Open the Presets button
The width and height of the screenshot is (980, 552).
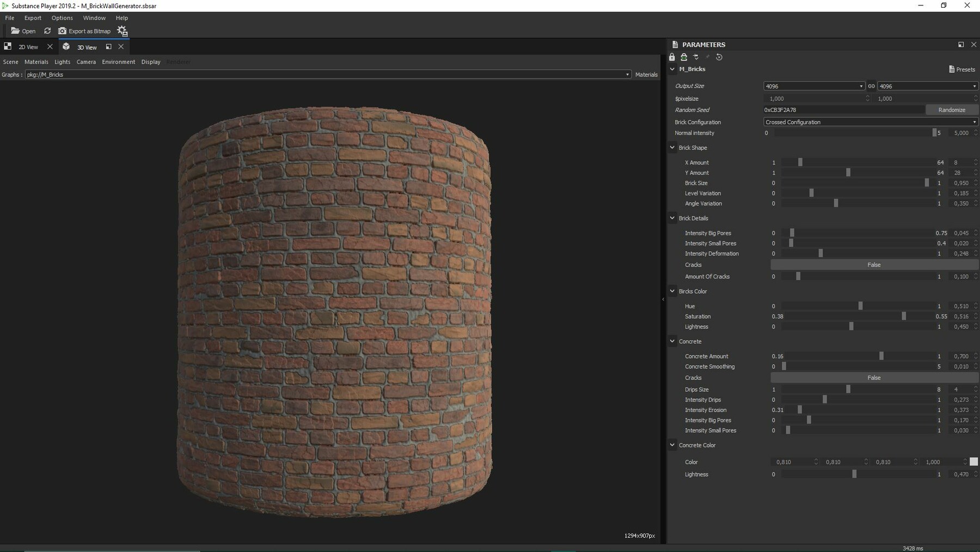961,69
